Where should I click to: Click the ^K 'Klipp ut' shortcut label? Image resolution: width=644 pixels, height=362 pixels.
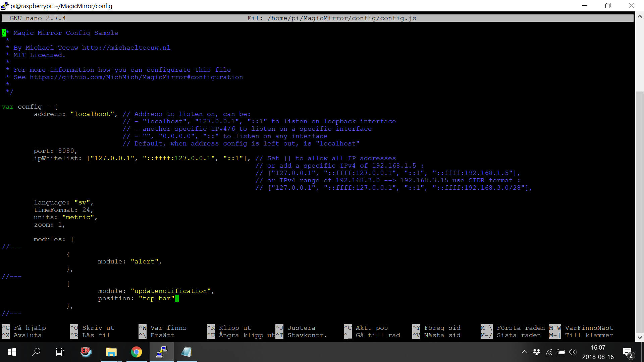[x=235, y=328]
